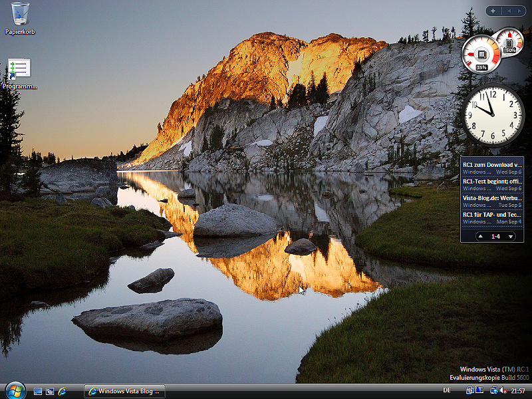Add a gadget with the plus button
This screenshot has height=399, width=532.
coord(493,11)
